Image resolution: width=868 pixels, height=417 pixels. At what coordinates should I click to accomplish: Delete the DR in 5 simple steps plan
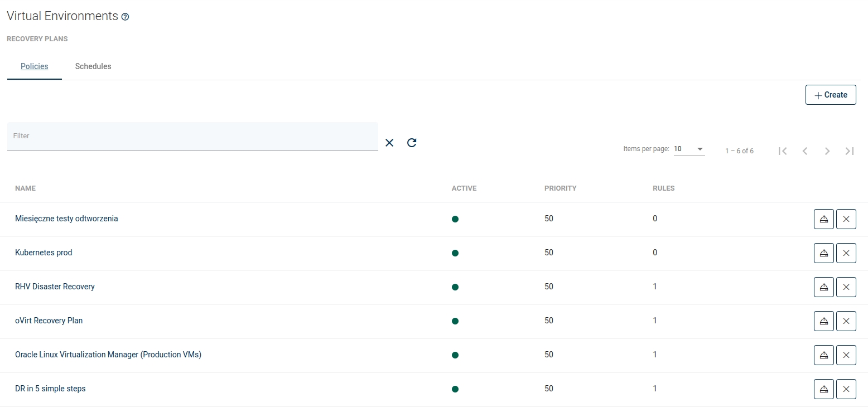pyautogui.click(x=846, y=389)
